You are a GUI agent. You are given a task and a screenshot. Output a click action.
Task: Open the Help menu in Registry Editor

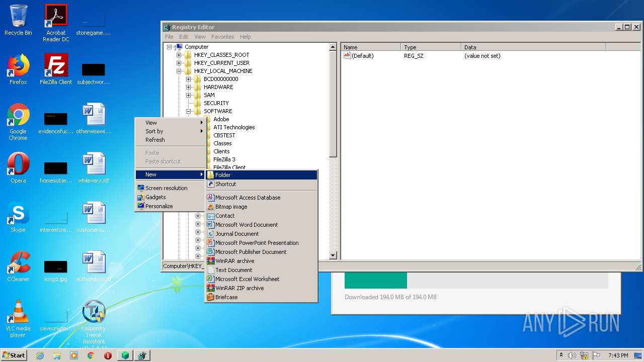[x=245, y=37]
